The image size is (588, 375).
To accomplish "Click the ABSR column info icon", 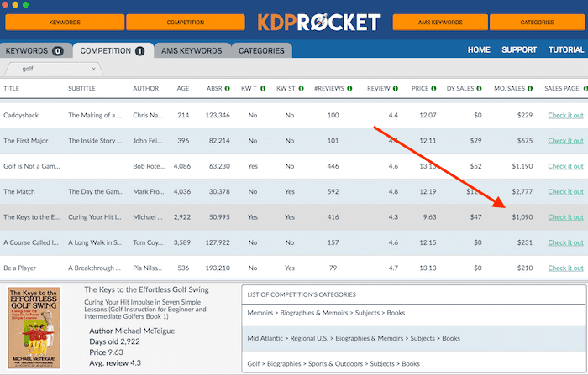I will (x=228, y=88).
